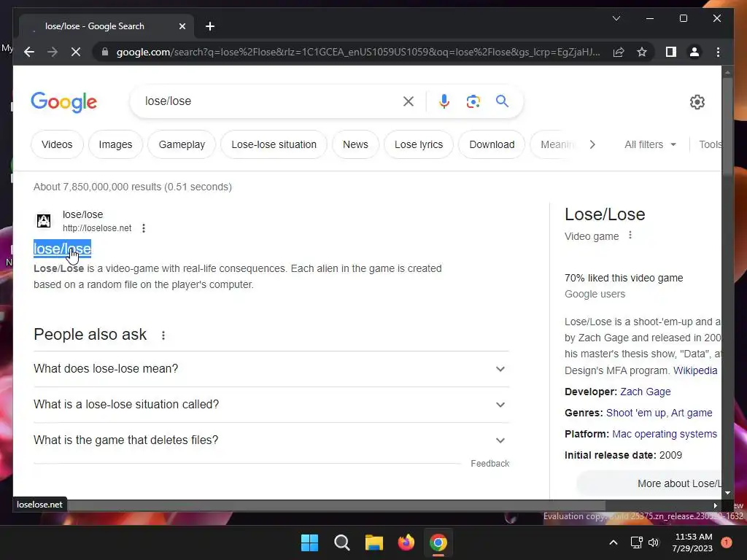Open Mac operating systems platform link
The width and height of the screenshot is (747, 560).
664,434
